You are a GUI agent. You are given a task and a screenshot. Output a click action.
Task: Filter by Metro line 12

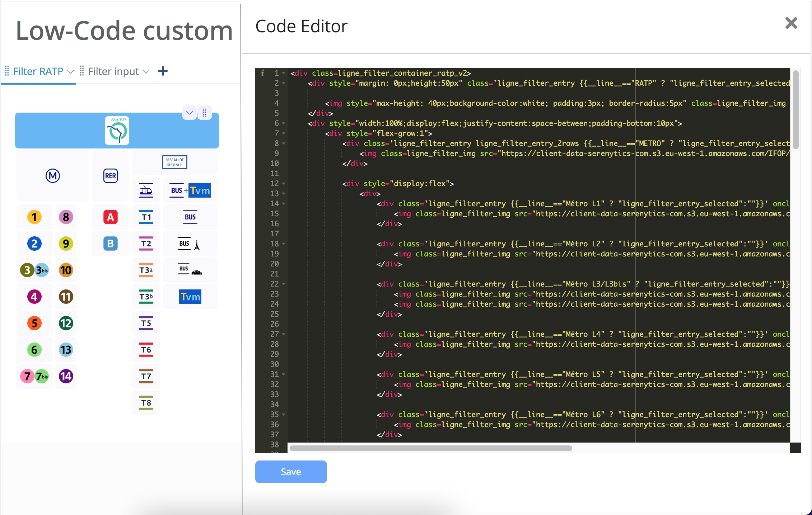pyautogui.click(x=66, y=323)
